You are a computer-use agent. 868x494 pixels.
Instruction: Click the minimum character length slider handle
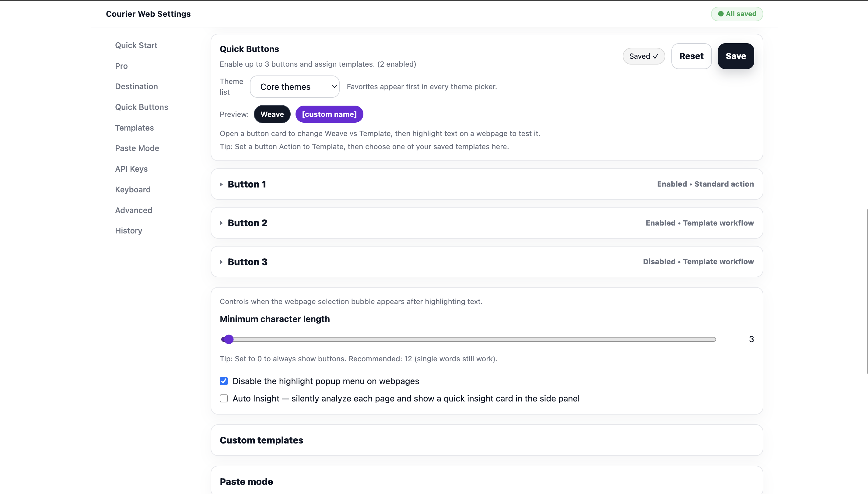(229, 339)
